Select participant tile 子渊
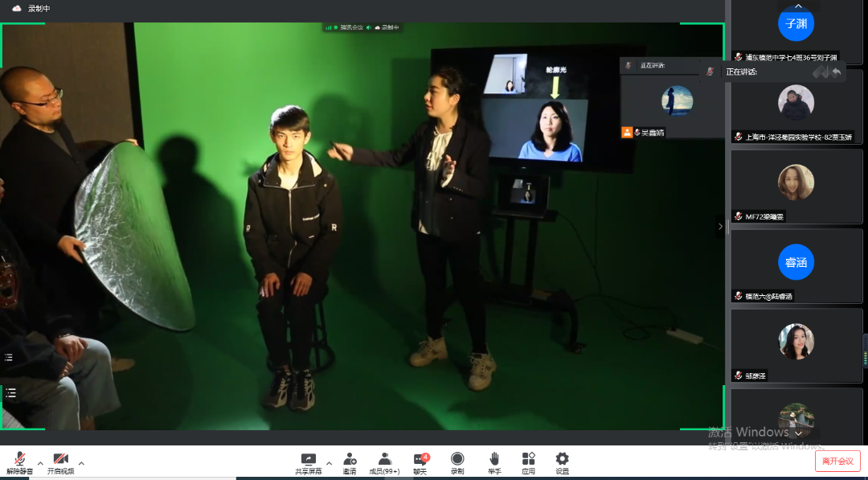The width and height of the screenshot is (868, 480). coord(796,31)
